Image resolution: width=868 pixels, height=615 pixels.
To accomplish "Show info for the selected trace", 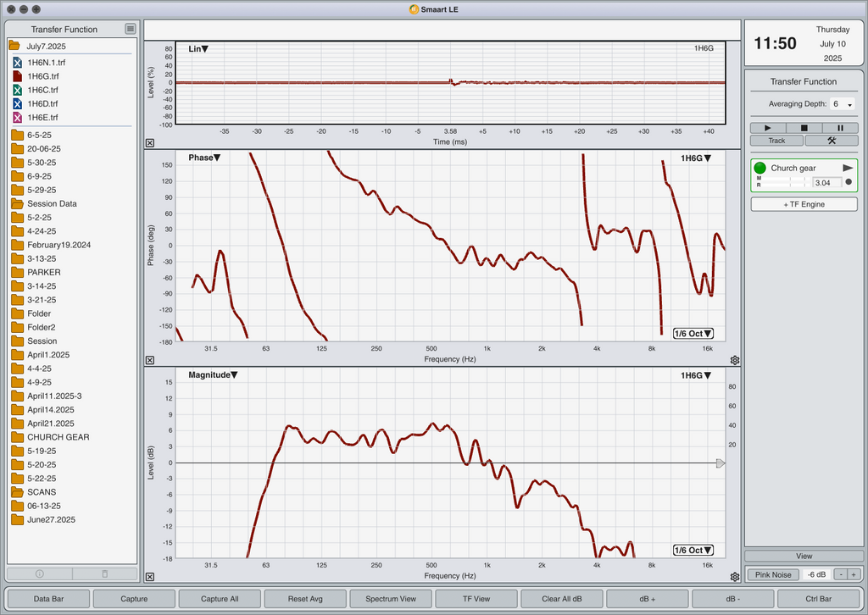I will (39, 573).
